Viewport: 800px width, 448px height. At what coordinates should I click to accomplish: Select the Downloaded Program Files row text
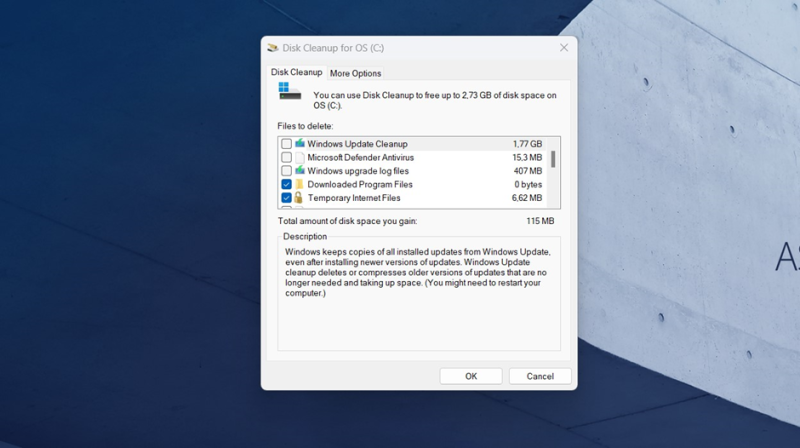point(360,184)
